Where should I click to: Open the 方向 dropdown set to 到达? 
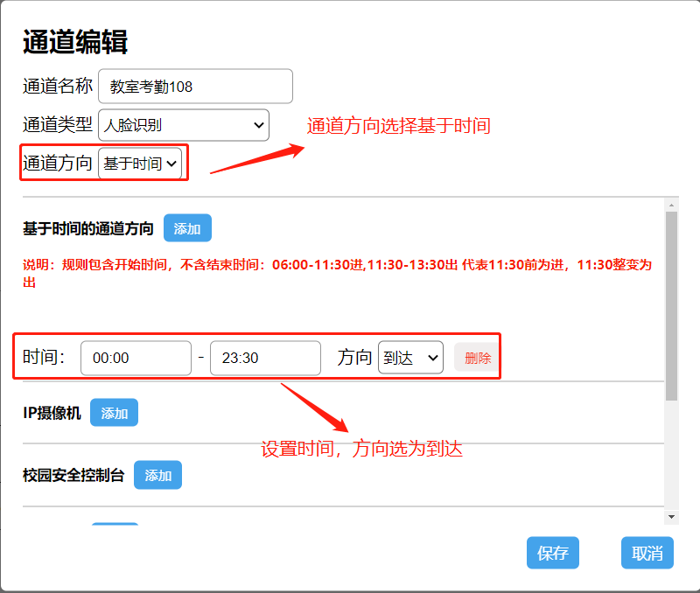coord(410,358)
